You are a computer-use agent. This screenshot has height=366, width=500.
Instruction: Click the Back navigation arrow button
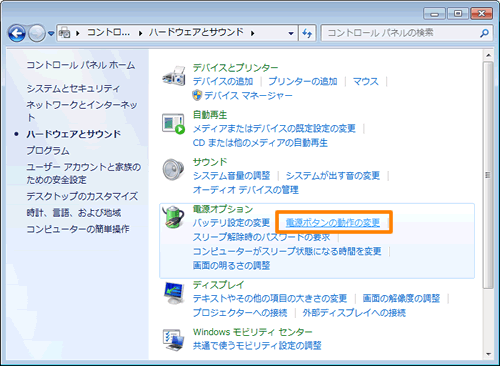tap(17, 33)
